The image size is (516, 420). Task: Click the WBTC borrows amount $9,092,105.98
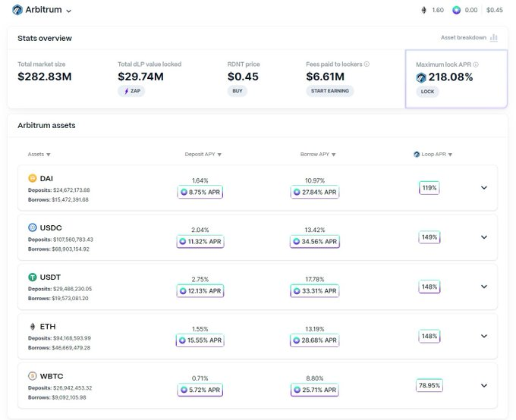click(69, 397)
